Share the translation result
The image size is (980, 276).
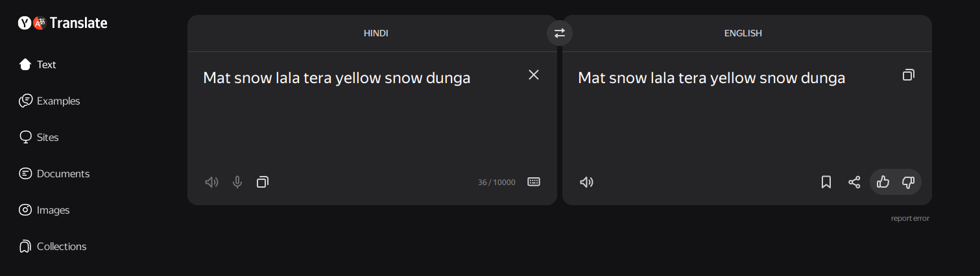[854, 182]
